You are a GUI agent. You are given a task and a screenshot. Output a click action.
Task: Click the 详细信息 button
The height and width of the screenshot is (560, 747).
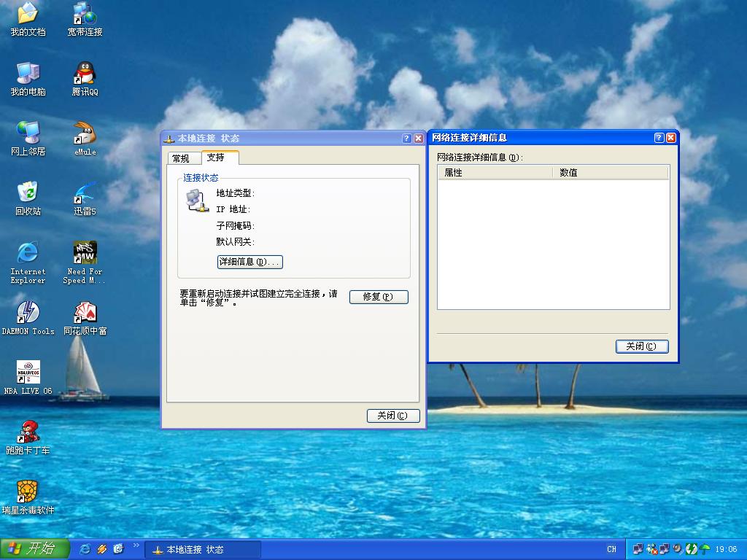tap(249, 262)
